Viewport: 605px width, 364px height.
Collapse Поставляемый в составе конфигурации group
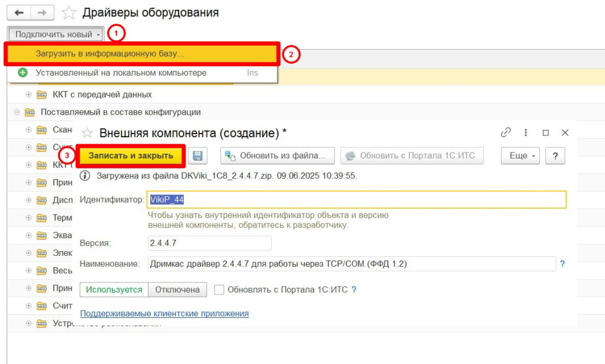17,112
